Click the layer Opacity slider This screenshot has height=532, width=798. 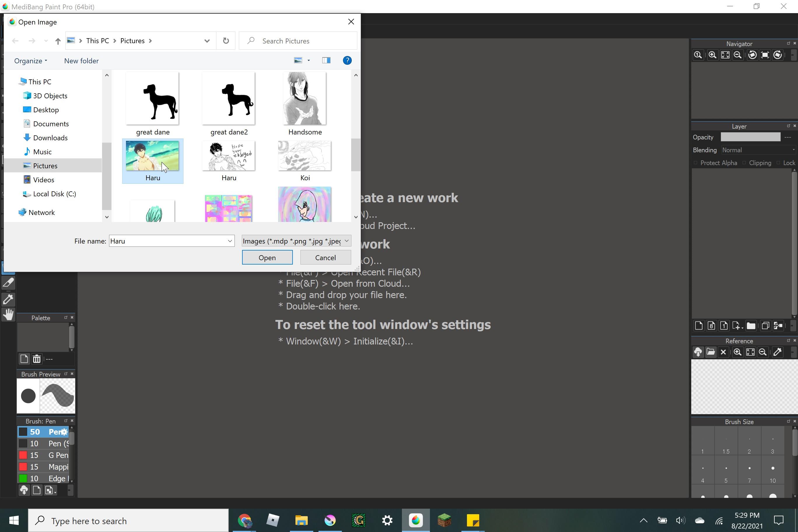(750, 137)
